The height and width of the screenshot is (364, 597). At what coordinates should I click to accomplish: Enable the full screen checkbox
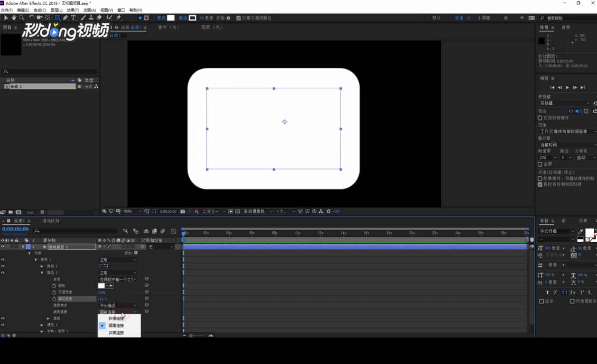pyautogui.click(x=540, y=164)
